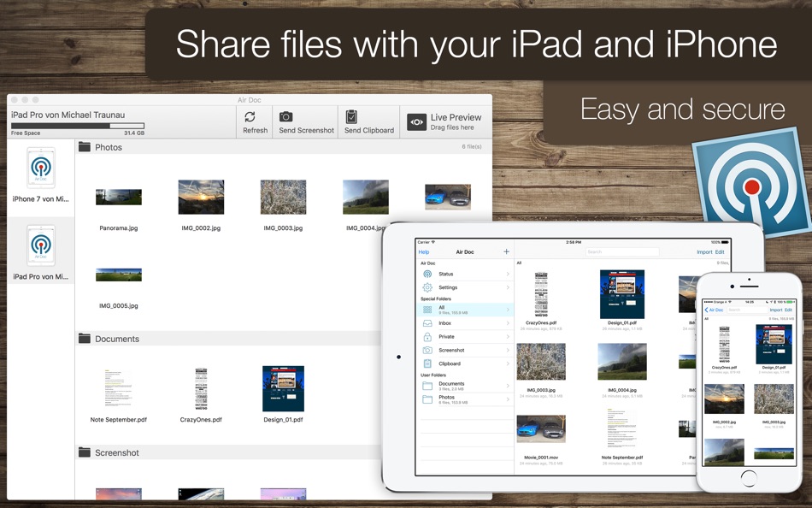The image size is (812, 508).
Task: Open Movie_0001.mov thumbnail on iPad
Action: 541,428
